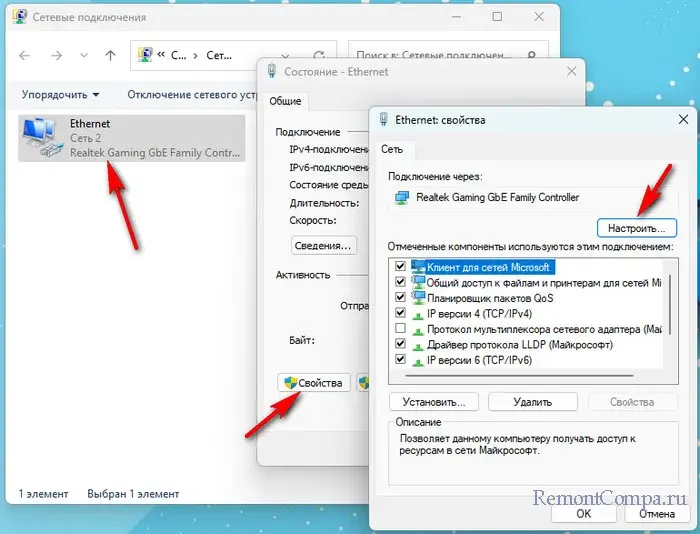700x534 pixels.
Task: Open recent locations chevron beside Forward arrow
Action: (x=83, y=55)
